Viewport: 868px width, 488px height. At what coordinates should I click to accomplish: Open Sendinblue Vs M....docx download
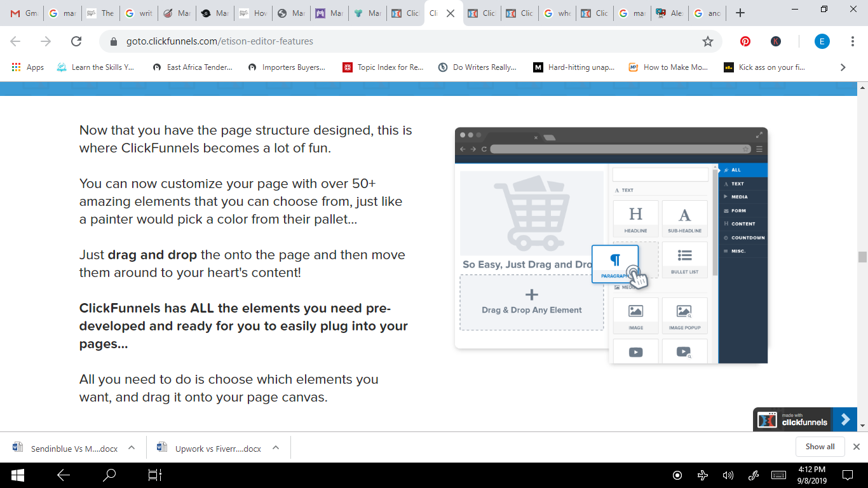pos(65,448)
